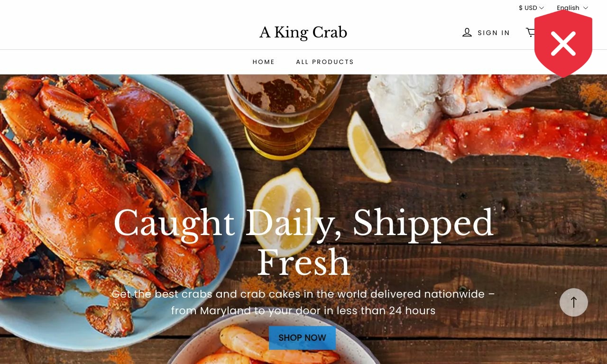Open the ALL PRODUCTS menu item
Image resolution: width=607 pixels, height=364 pixels.
tap(325, 62)
